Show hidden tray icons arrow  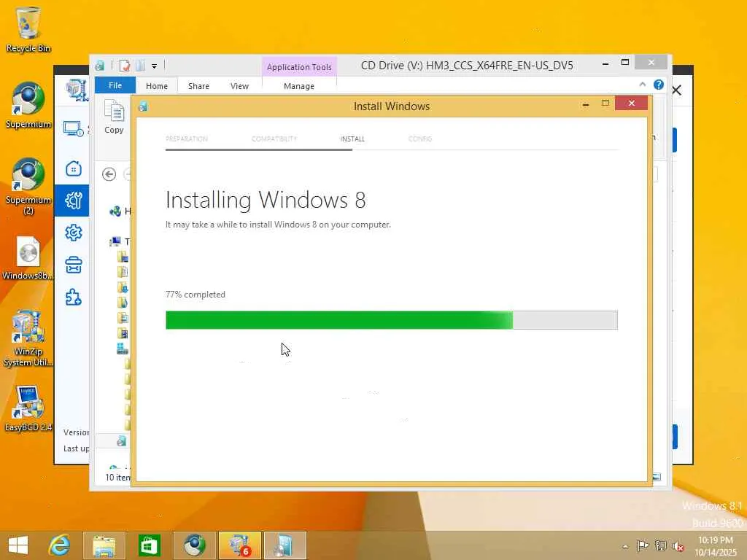(x=625, y=547)
